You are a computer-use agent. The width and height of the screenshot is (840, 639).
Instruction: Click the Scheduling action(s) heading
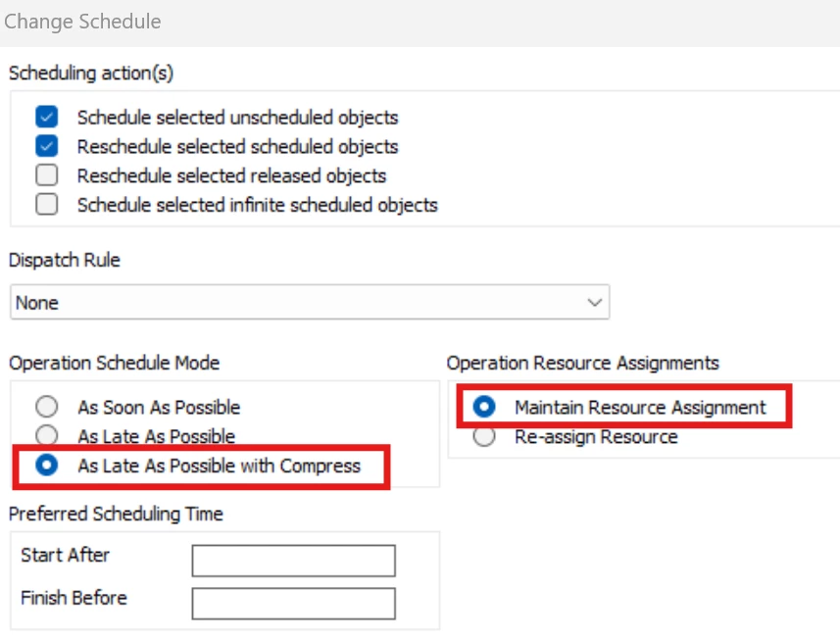click(90, 73)
